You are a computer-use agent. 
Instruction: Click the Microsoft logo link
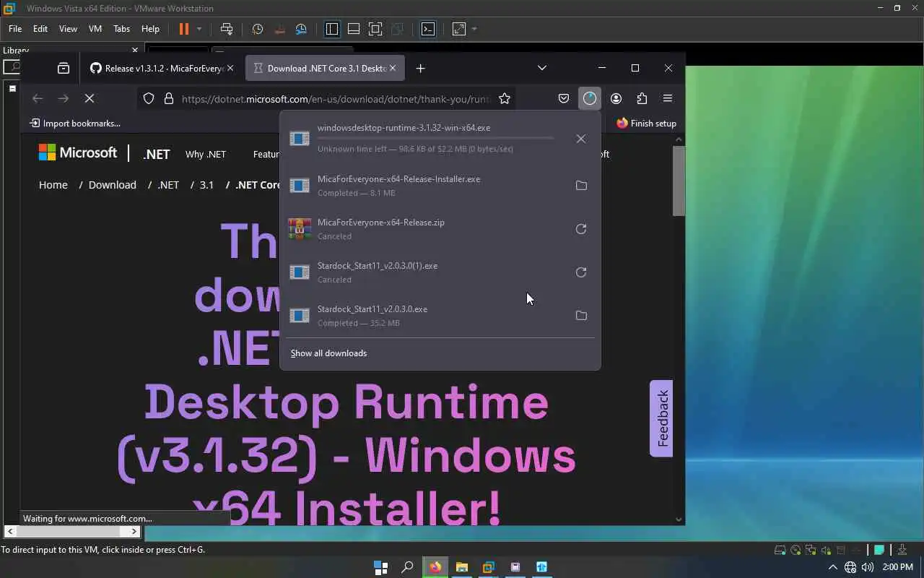coord(78,152)
